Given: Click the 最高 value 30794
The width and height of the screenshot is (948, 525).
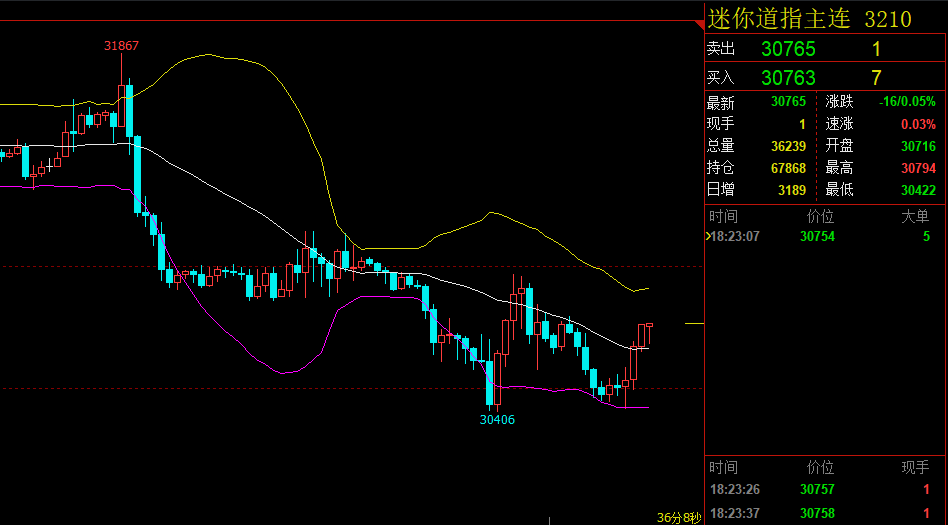Looking at the screenshot, I should pos(918,168).
